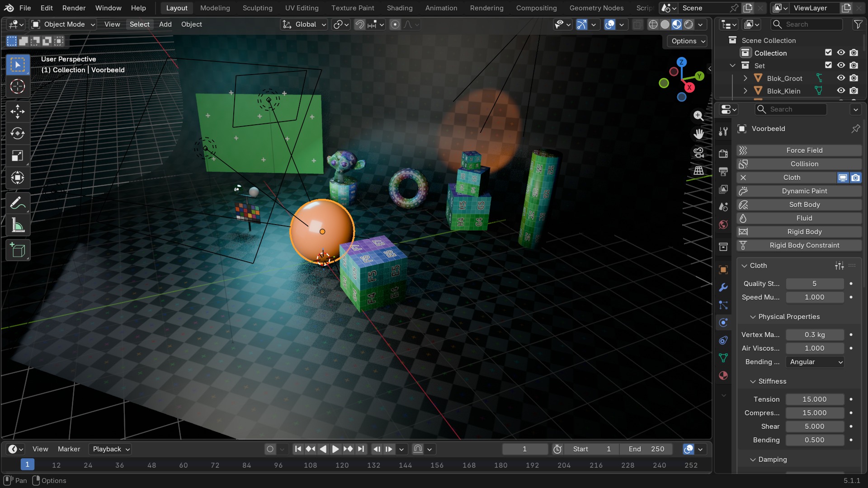Open the Particles properties tab
The height and width of the screenshot is (488, 868).
pyautogui.click(x=723, y=305)
